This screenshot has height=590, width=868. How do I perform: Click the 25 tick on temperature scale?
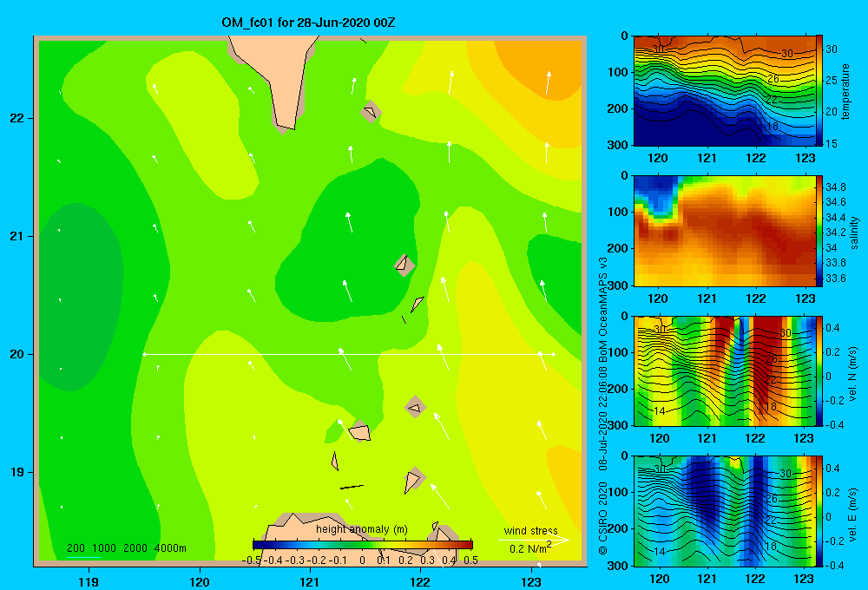click(x=832, y=80)
